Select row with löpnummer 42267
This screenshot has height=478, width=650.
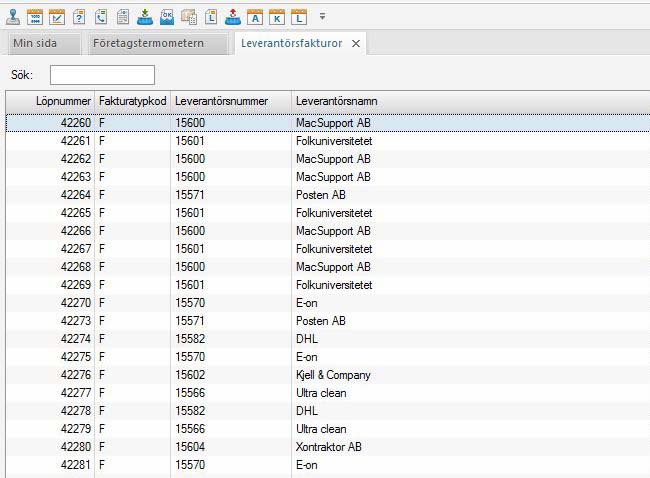(328, 249)
